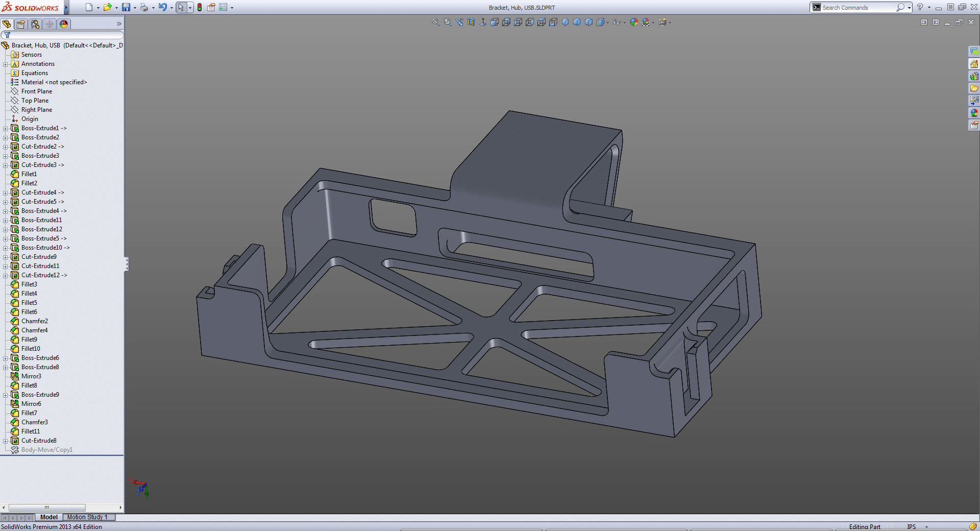The height and width of the screenshot is (531, 980).
Task: Expand the Annotations folder
Action: [x=6, y=64]
